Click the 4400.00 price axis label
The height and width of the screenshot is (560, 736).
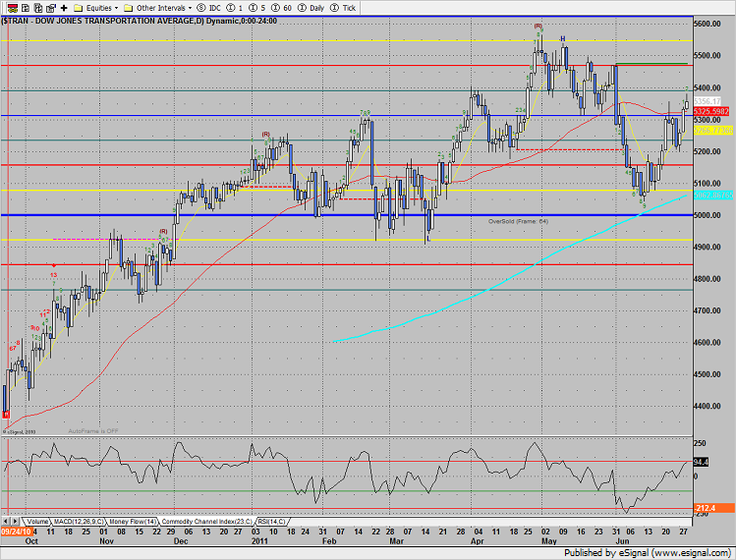[707, 406]
